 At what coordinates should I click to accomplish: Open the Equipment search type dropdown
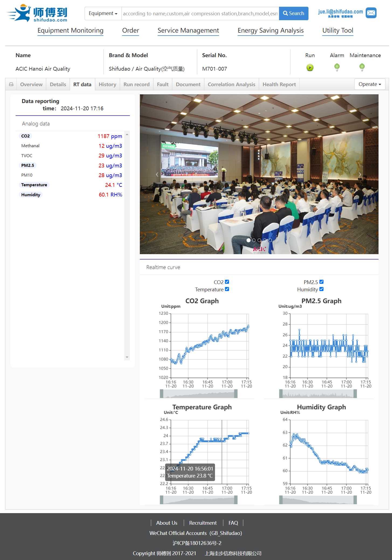coord(103,13)
